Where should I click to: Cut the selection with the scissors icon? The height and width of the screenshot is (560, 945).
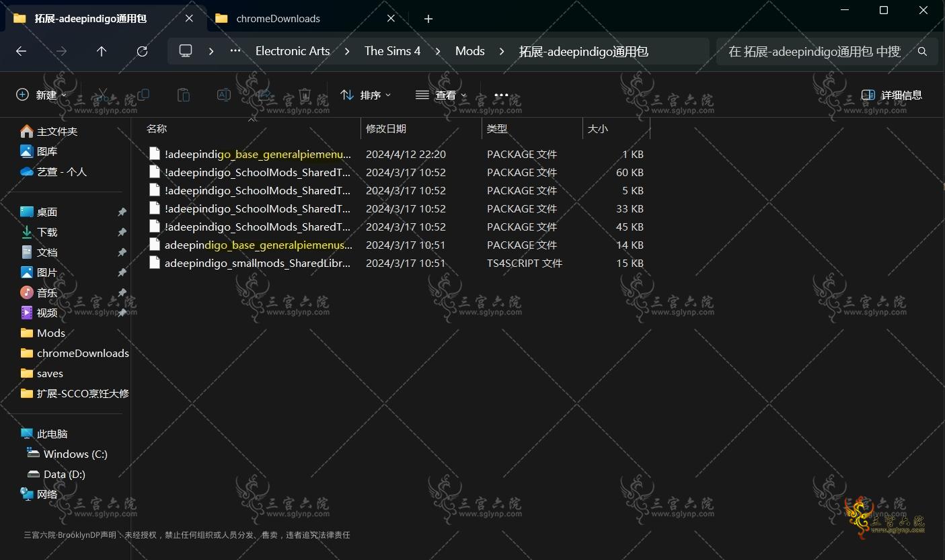(102, 95)
